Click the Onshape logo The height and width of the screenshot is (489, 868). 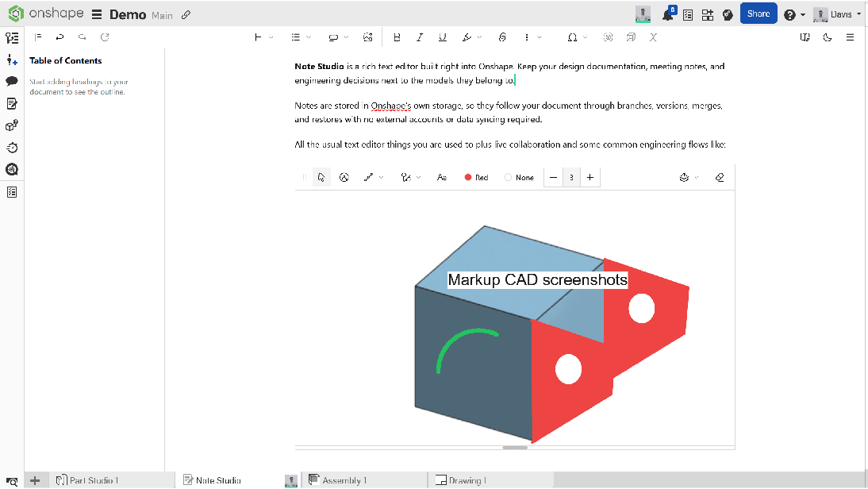coord(45,13)
